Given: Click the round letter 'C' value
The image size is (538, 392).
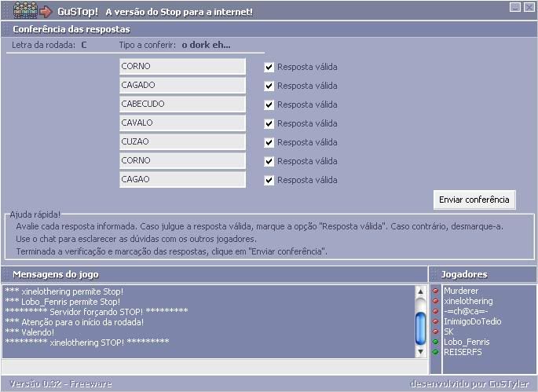Looking at the screenshot, I should pyautogui.click(x=84, y=45).
